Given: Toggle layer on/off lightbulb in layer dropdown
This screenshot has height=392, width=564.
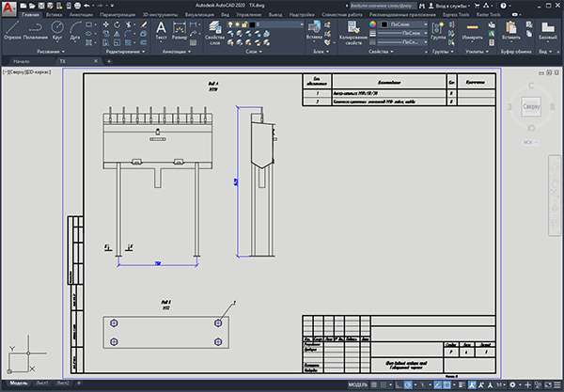Looking at the screenshot, I should point(230,24).
